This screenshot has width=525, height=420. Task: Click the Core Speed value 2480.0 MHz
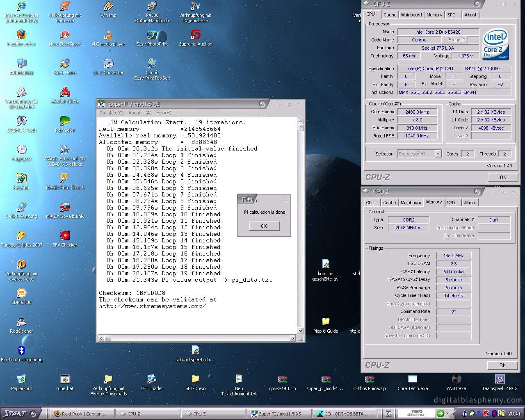click(x=417, y=112)
